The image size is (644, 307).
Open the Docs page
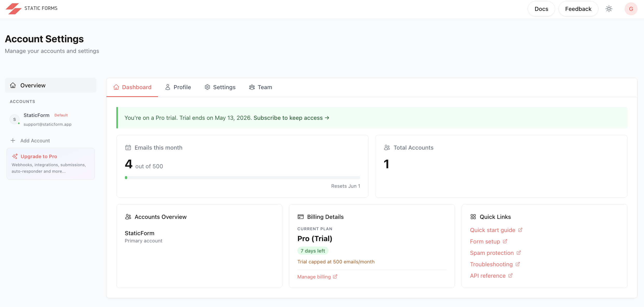tap(541, 9)
